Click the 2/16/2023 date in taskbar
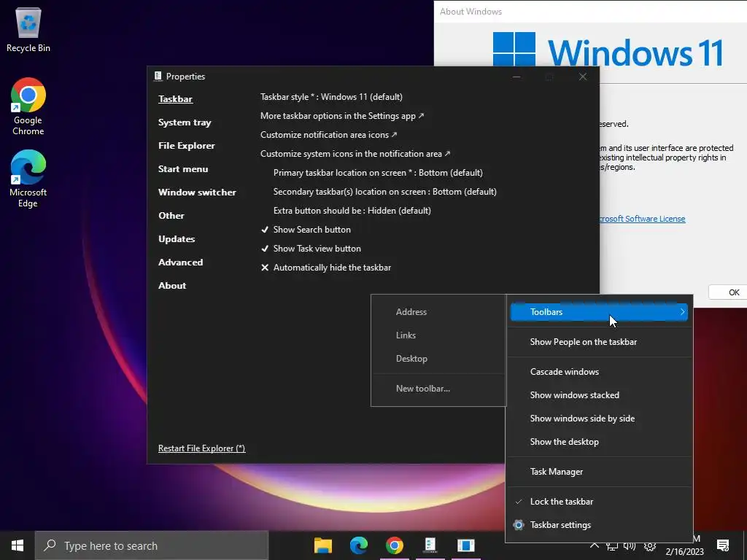747x560 pixels. click(x=684, y=552)
